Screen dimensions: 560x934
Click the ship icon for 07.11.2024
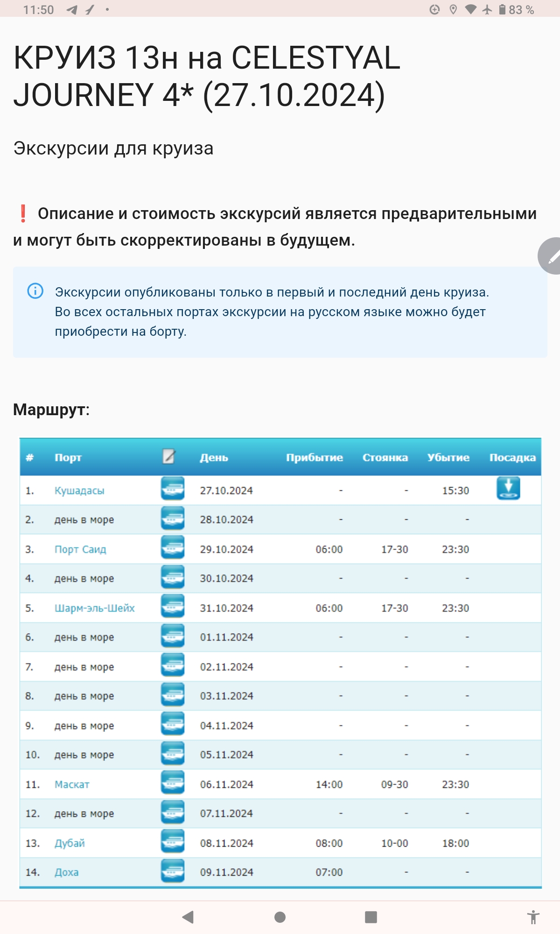[173, 813]
